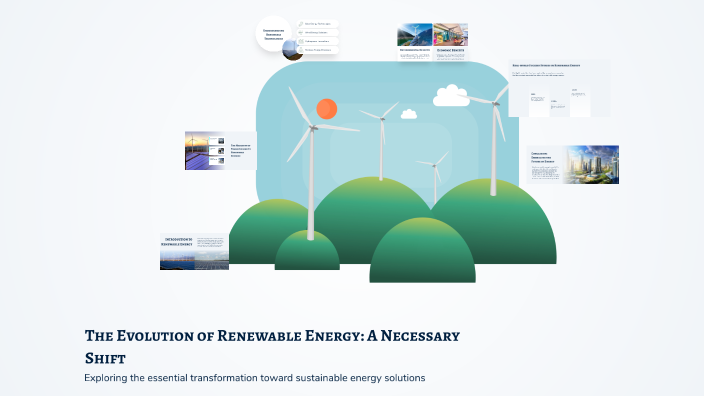The image size is (704, 396).
Task: Click the orange sun in the illustration
Action: [x=326, y=109]
